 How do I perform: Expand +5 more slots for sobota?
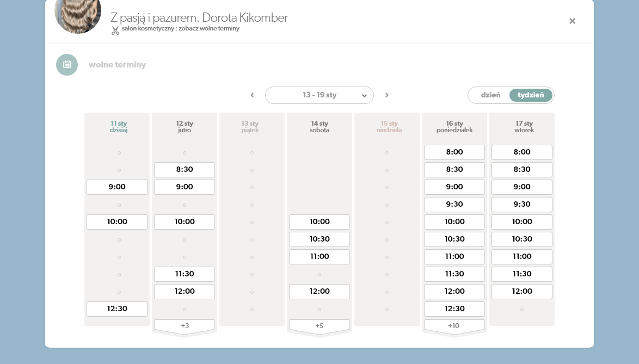(x=319, y=325)
